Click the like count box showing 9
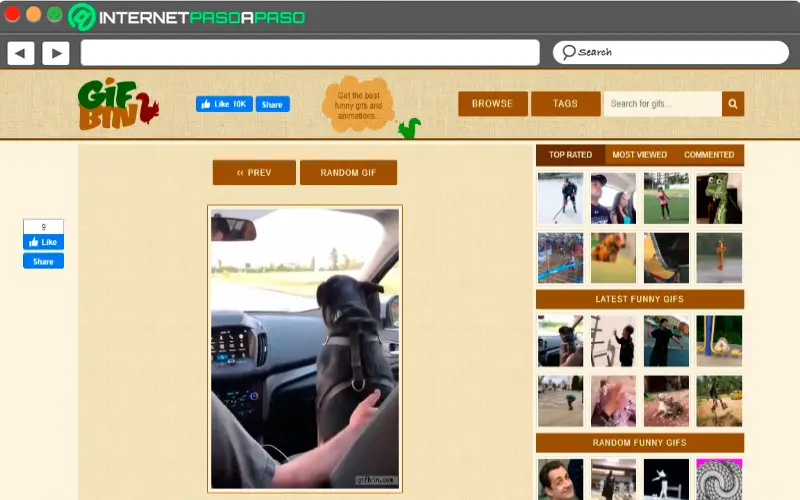This screenshot has height=500, width=800. 43,227
